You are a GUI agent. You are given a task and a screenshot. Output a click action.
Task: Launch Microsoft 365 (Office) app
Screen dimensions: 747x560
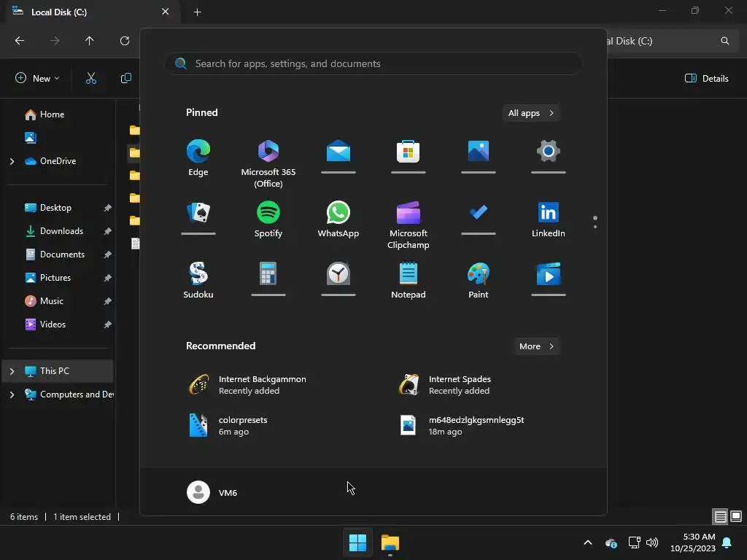(268, 163)
